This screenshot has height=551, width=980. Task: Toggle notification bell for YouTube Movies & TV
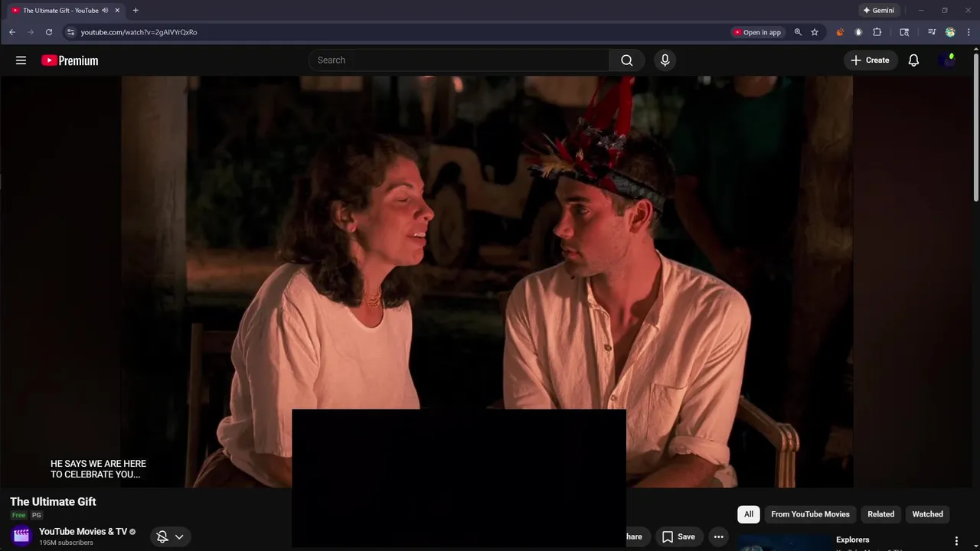click(x=162, y=537)
